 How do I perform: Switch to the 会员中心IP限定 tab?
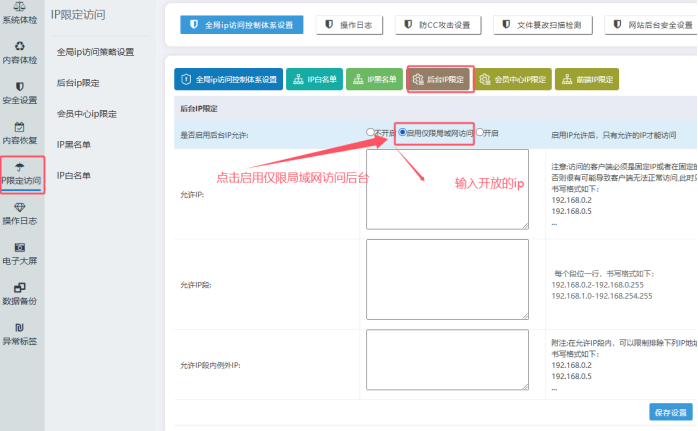coord(510,79)
